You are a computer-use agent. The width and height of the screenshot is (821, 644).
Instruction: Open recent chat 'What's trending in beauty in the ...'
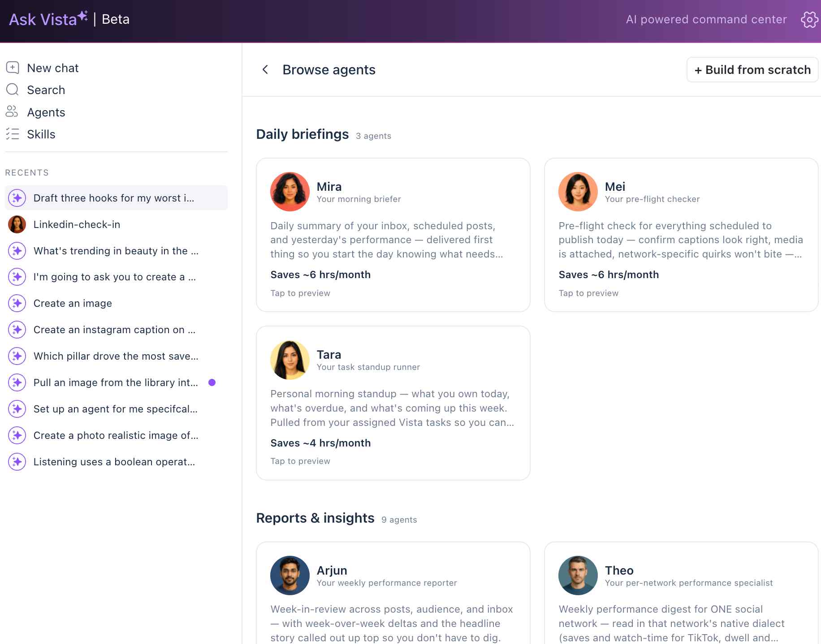coord(116,251)
